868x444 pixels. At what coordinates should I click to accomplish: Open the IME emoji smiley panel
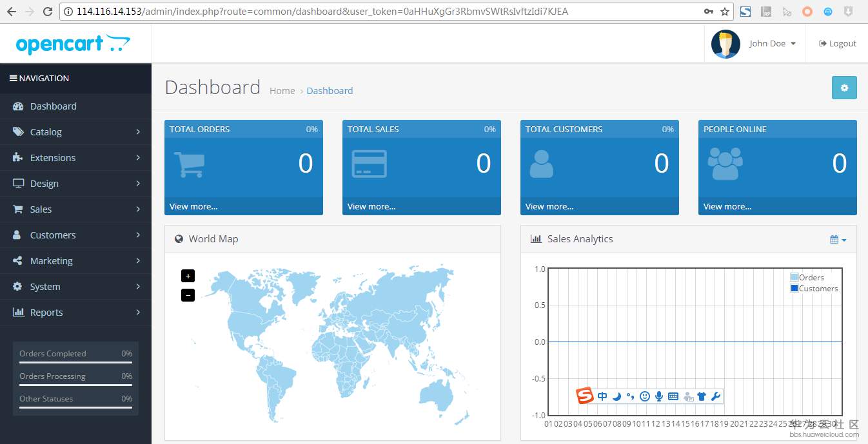tap(645, 396)
